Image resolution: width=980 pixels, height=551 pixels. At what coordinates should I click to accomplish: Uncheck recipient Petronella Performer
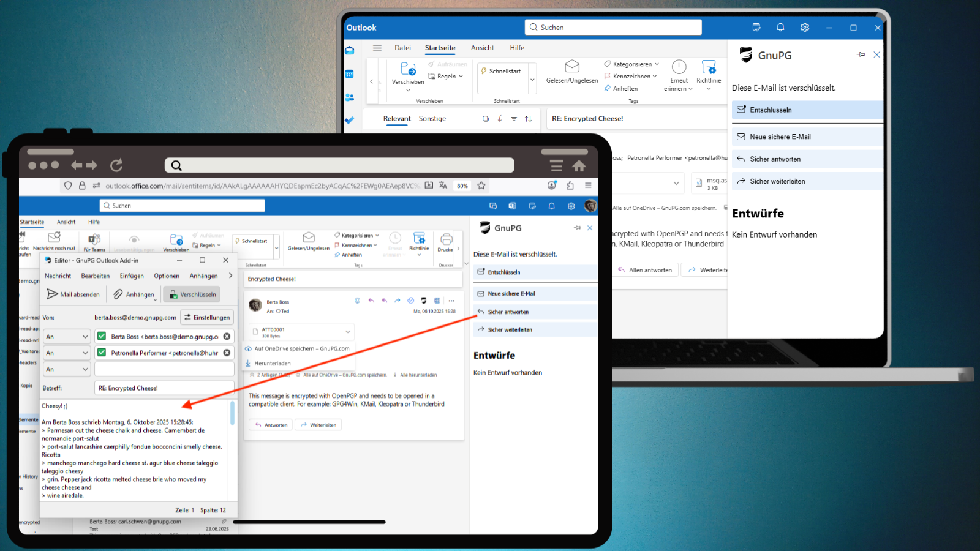[x=101, y=353]
